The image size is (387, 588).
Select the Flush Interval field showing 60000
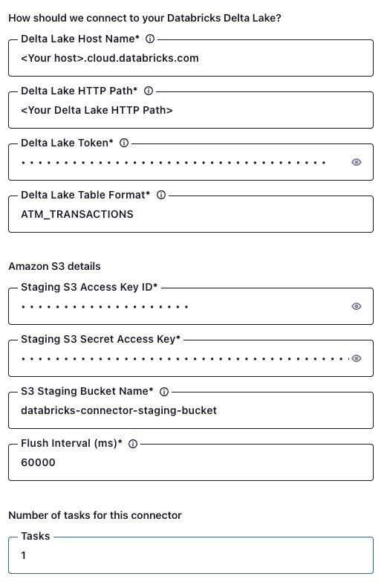click(191, 463)
